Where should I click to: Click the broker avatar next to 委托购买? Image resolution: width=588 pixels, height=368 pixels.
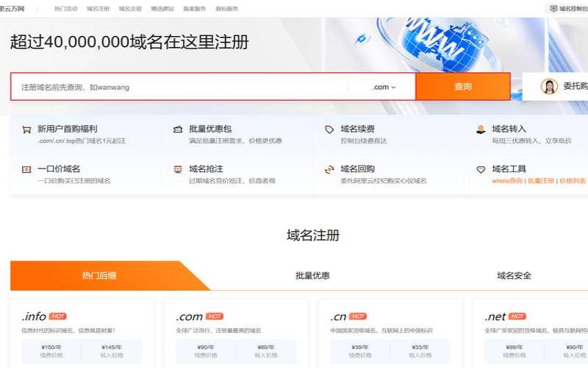coord(549,86)
